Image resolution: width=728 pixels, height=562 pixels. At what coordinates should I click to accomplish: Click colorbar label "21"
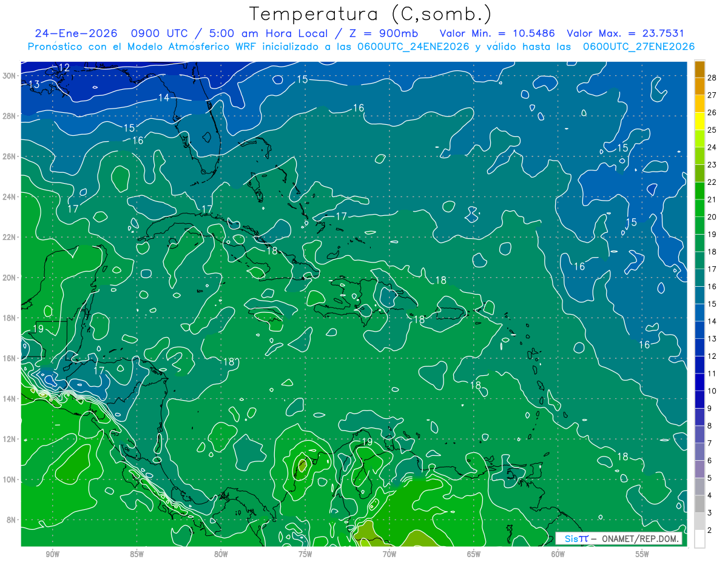click(x=712, y=199)
